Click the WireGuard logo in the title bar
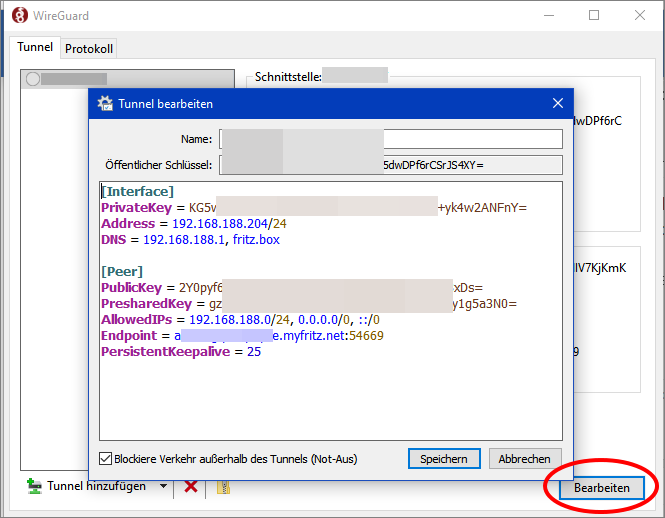This screenshot has height=518, width=665. 20,16
